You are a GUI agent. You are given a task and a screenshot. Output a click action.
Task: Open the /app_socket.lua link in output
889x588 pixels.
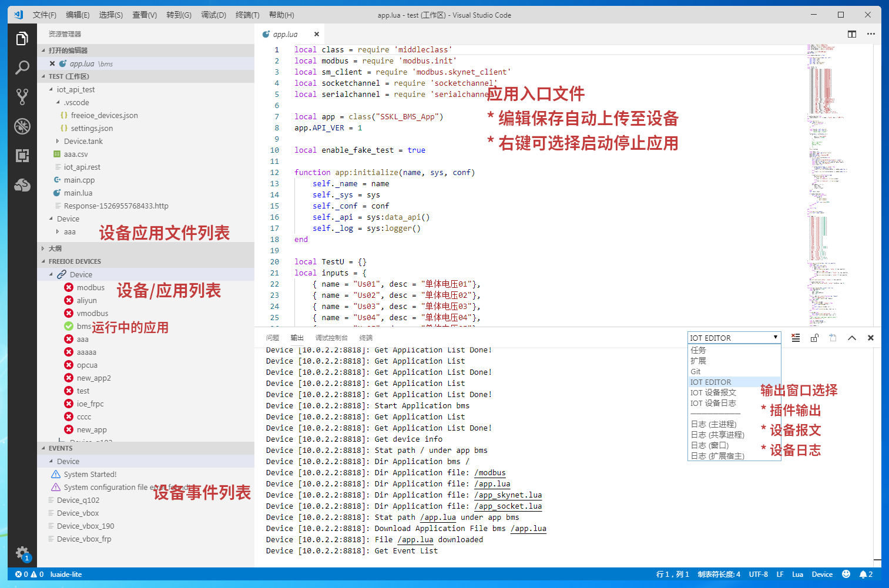click(x=508, y=506)
